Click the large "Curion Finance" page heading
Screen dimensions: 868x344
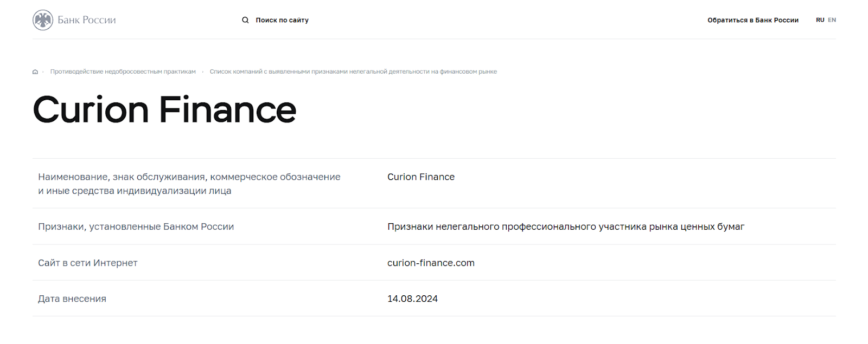click(x=165, y=110)
